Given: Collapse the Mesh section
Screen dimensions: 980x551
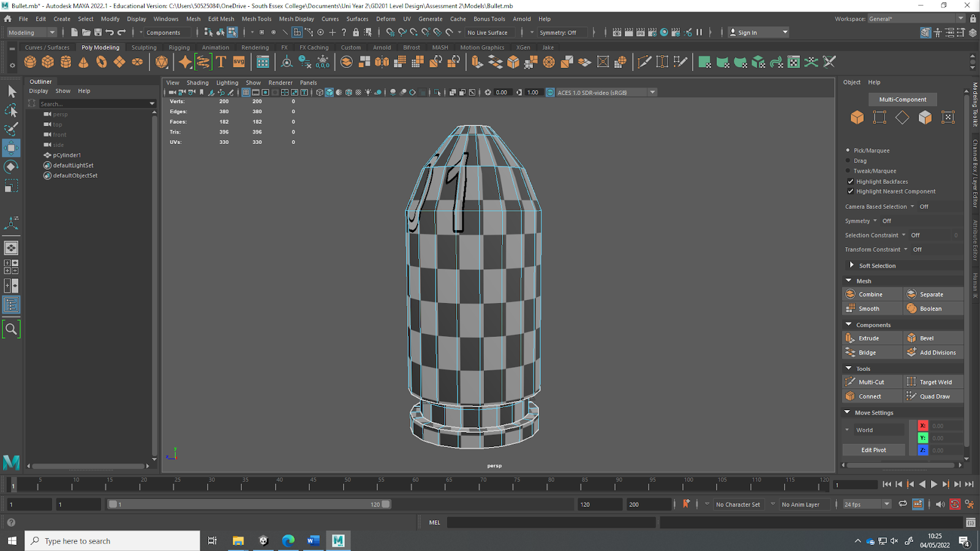Looking at the screenshot, I should (x=848, y=281).
